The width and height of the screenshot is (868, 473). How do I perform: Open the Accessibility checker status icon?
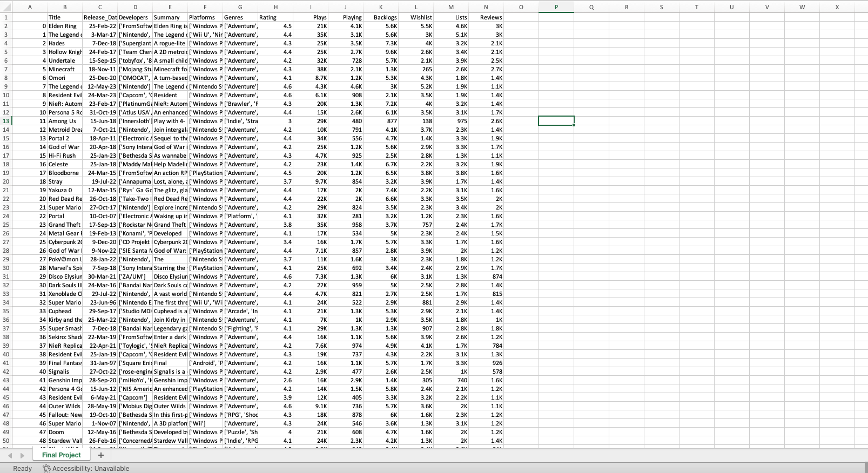point(47,469)
